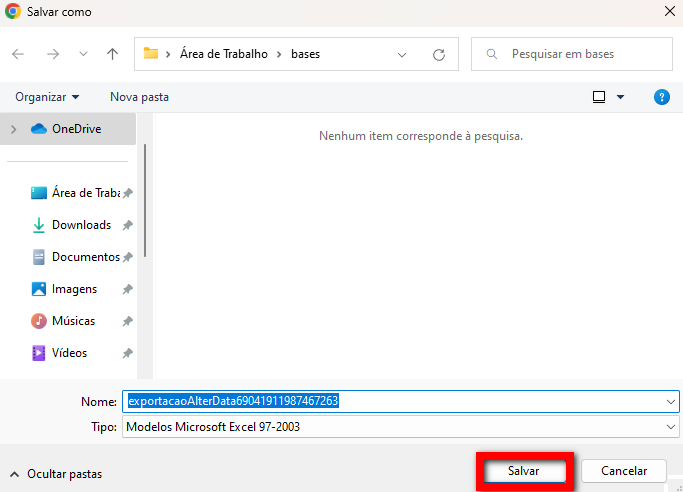683x492 pixels.
Task: Expand the OneDrive tree node
Action: [x=14, y=128]
